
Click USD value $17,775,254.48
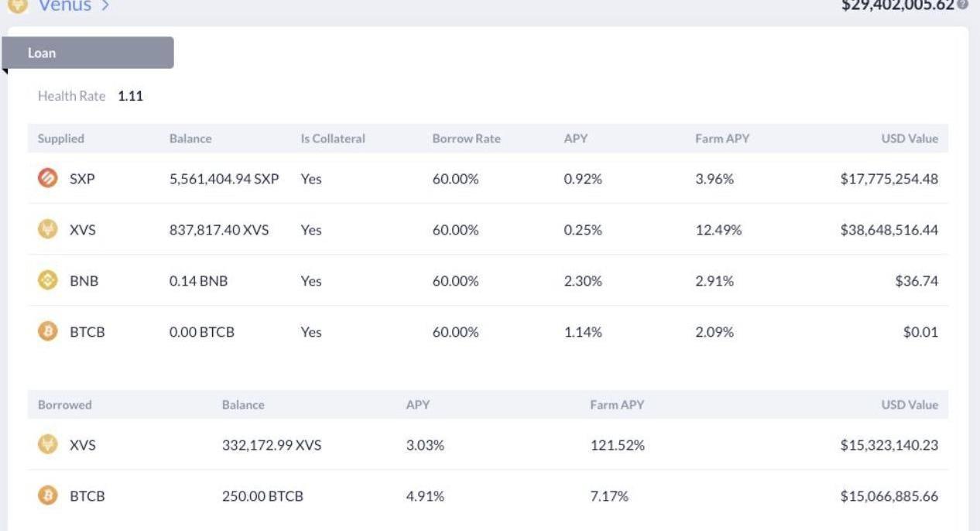click(889, 179)
